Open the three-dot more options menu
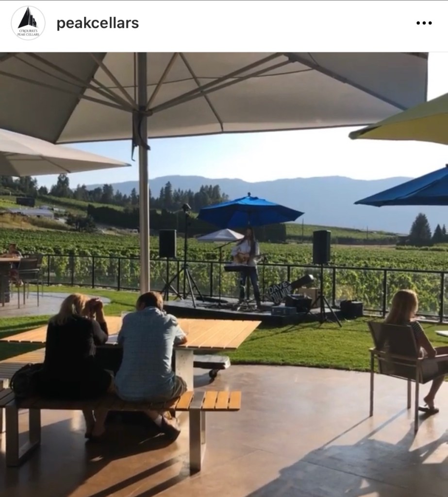448x497 pixels. (x=424, y=23)
